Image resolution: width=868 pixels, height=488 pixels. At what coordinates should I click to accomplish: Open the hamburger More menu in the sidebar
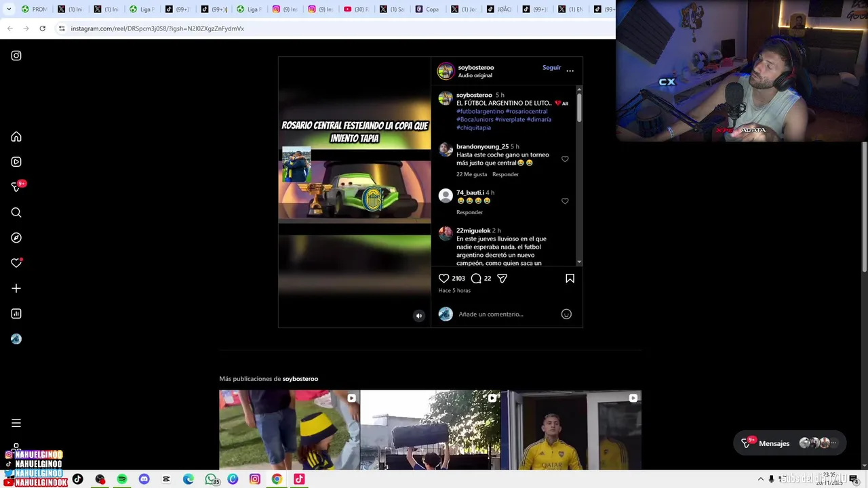[16, 423]
